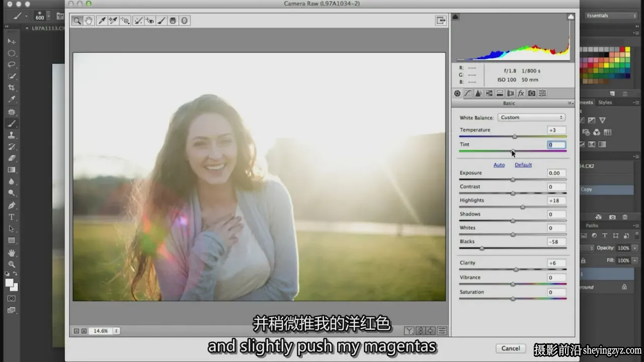Select Eraser tool in Photoshop toolbar
The height and width of the screenshot is (362, 644).
(11, 158)
